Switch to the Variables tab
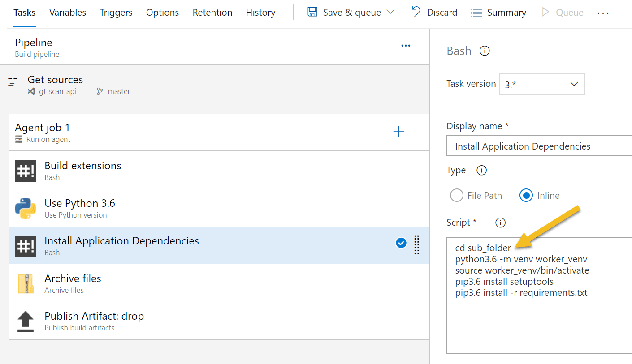Image resolution: width=632 pixels, height=364 pixels. (67, 13)
